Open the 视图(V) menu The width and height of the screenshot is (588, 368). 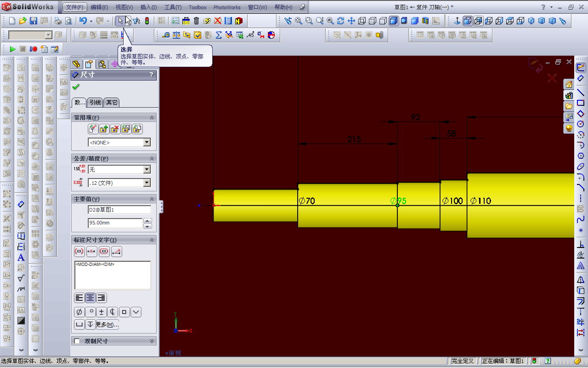[124, 7]
